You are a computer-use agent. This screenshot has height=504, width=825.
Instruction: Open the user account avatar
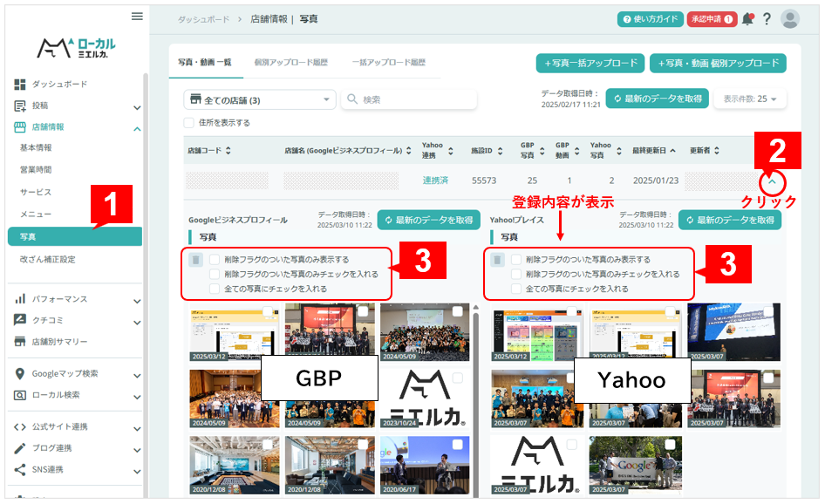(x=790, y=19)
